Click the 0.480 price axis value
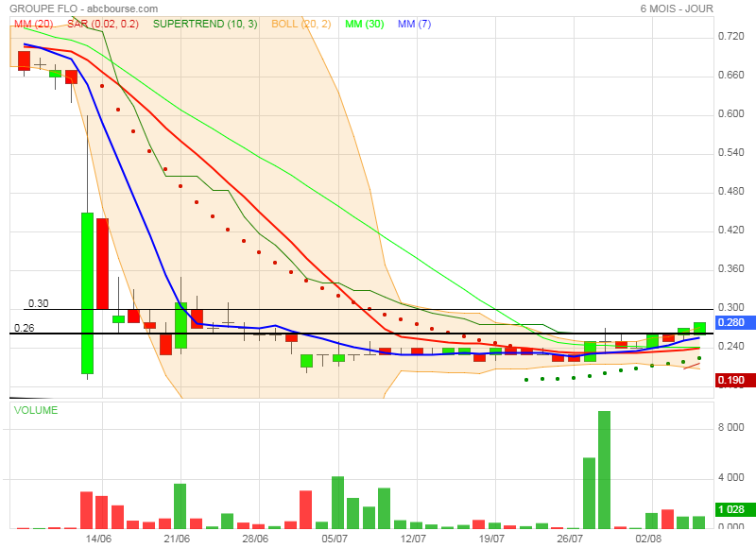 pyautogui.click(x=730, y=192)
